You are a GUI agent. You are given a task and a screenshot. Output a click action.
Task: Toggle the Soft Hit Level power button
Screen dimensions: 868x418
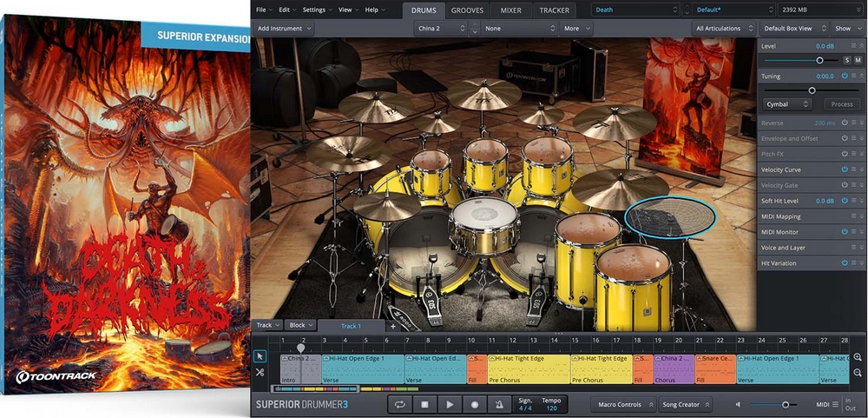point(845,201)
